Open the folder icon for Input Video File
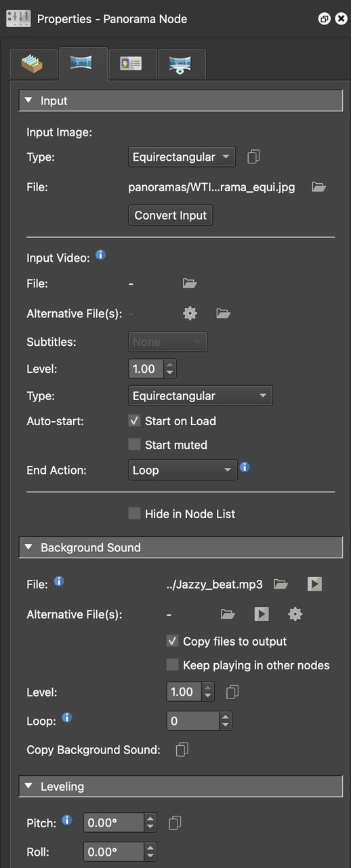 (x=190, y=283)
